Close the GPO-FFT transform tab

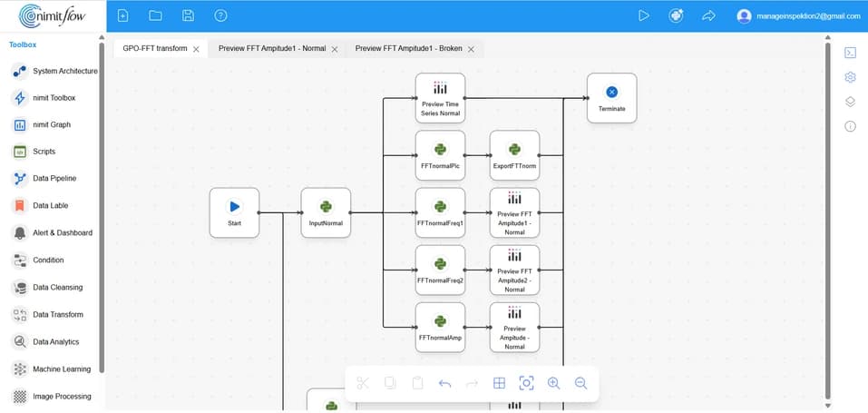(x=196, y=49)
